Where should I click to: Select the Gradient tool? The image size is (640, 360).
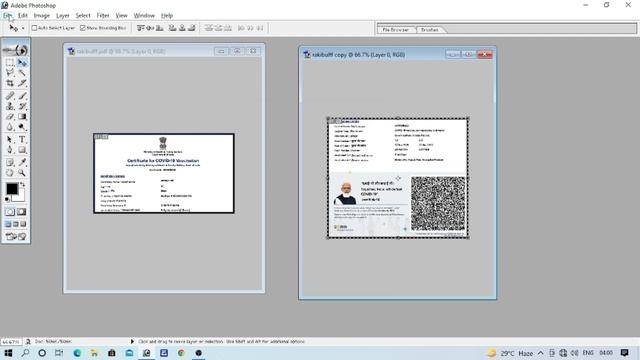[x=22, y=117]
